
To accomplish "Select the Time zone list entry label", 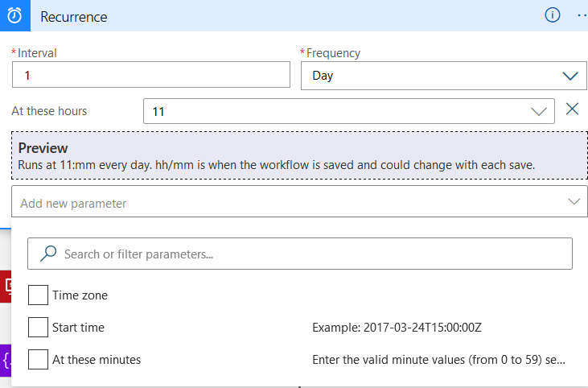I will pos(80,295).
